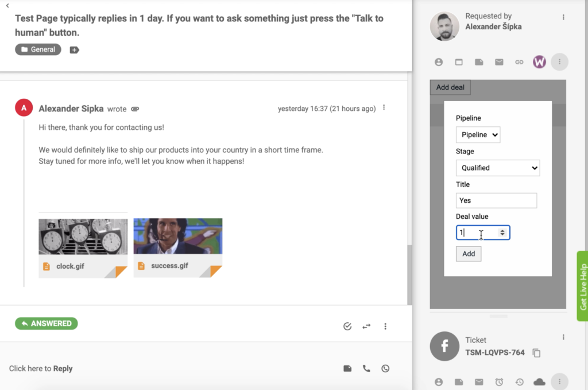The height and width of the screenshot is (390, 588).
Task: Open ticket section three-dot menu
Action: coord(563,337)
